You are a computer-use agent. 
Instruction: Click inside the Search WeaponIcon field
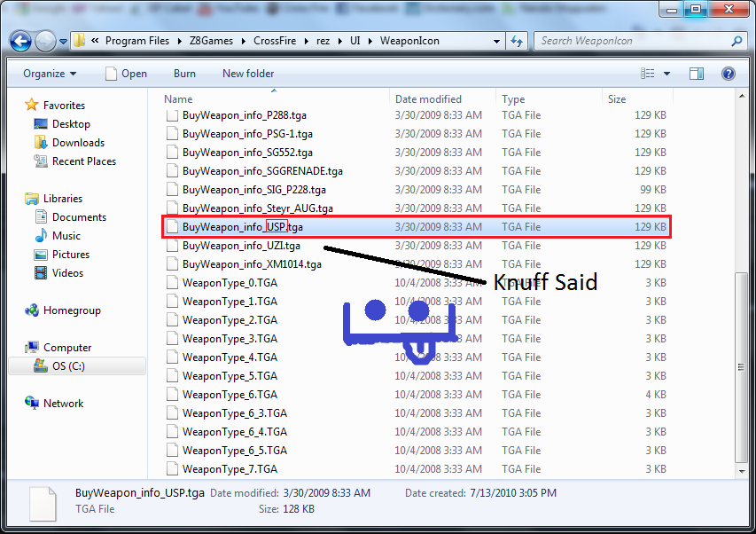tap(629, 41)
